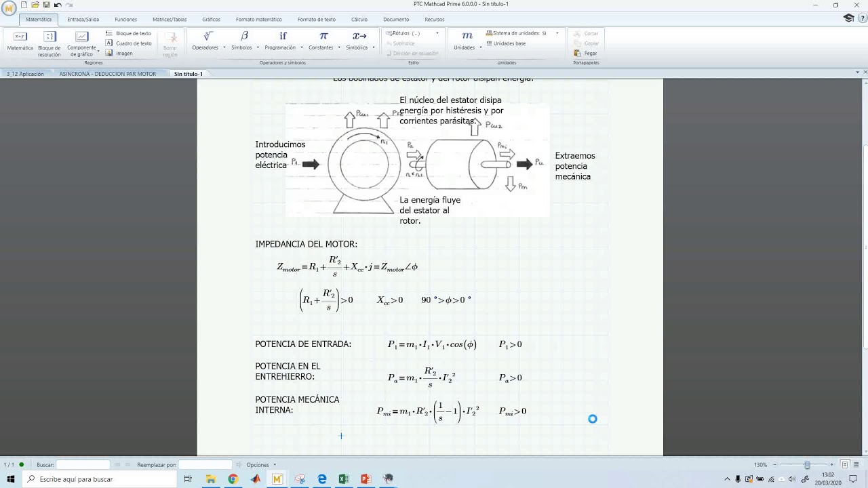Click the zoom in plus button
The height and width of the screenshot is (488, 868).
pos(833,465)
